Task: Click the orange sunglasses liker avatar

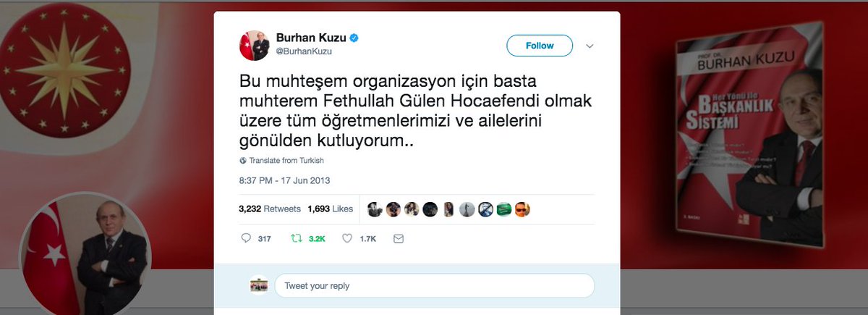Action: tap(523, 209)
